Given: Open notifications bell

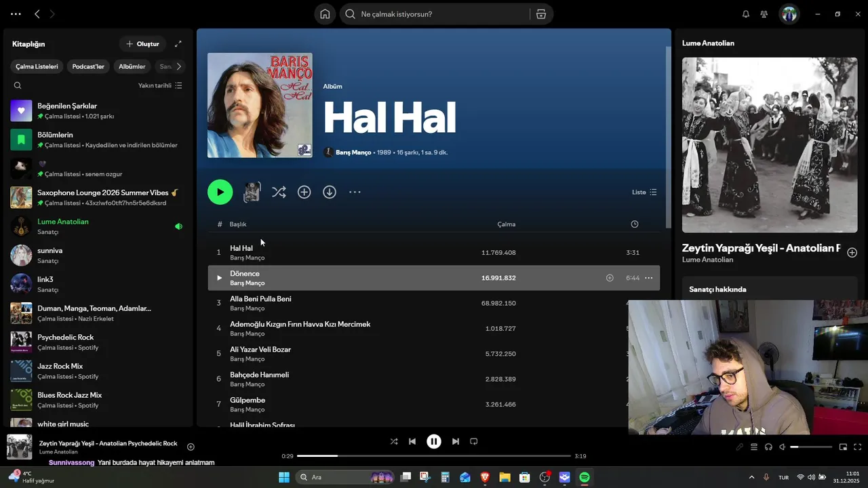Looking at the screenshot, I should tap(746, 14).
